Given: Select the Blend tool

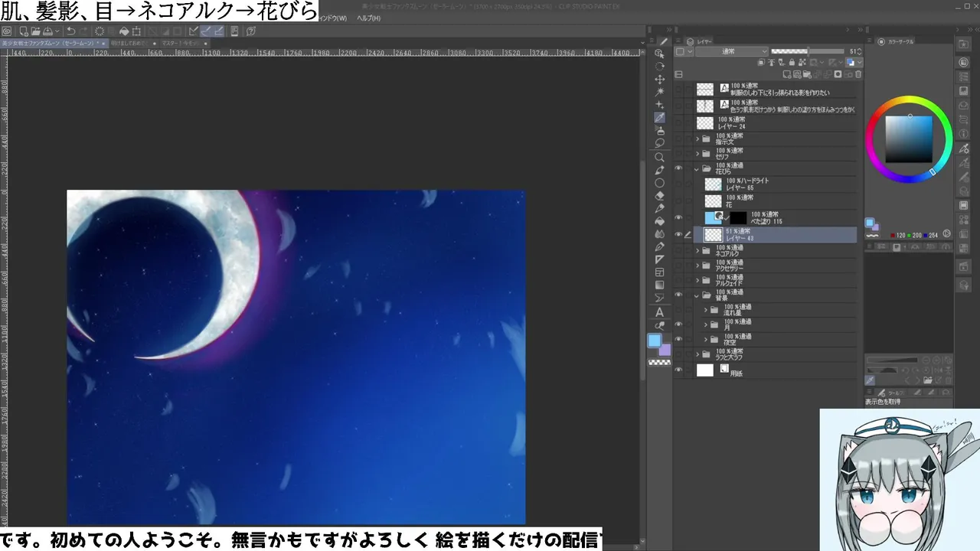Looking at the screenshot, I should pyautogui.click(x=659, y=234).
